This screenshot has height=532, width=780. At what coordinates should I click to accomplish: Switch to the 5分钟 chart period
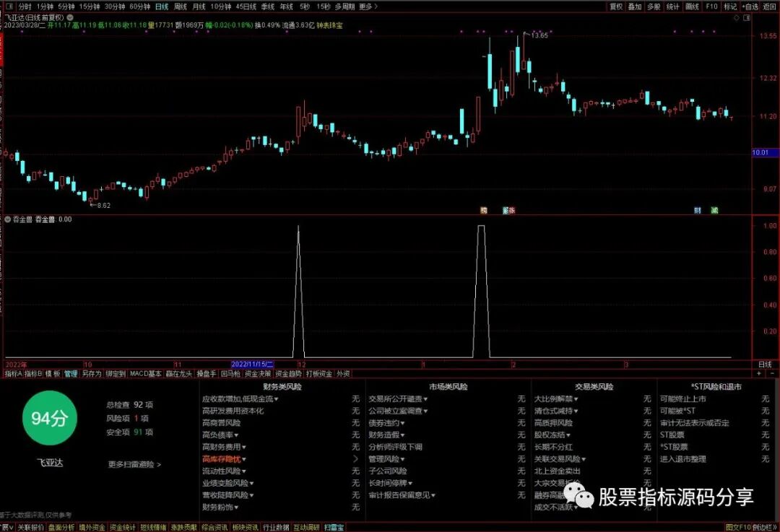(66, 6)
